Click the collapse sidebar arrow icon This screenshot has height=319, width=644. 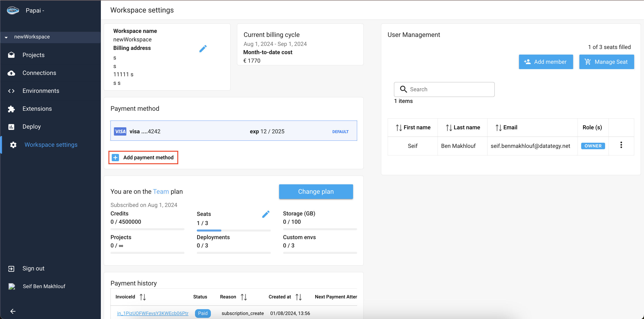pos(13,311)
